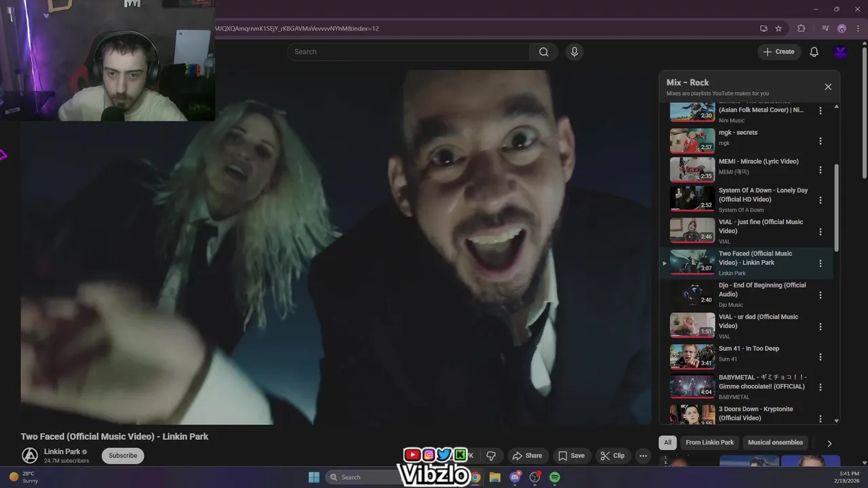Open Discord from the taskbar

pos(515,477)
